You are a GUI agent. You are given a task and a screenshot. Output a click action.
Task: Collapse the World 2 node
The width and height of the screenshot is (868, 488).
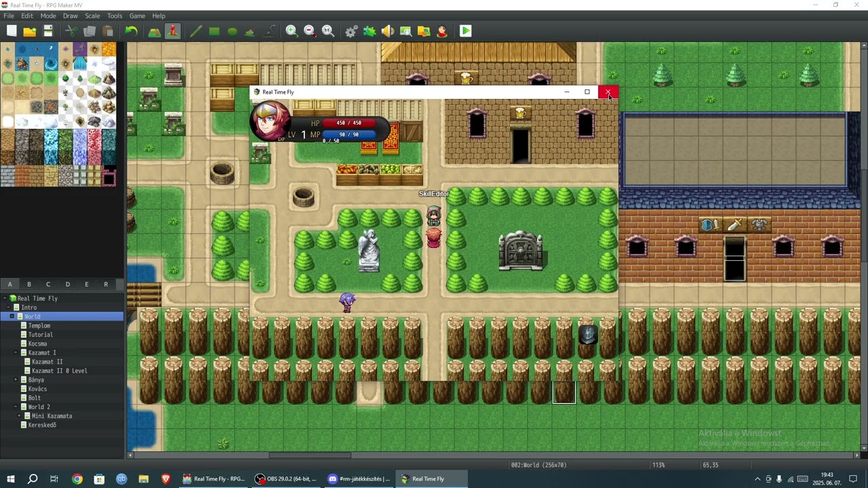[x=16, y=407]
